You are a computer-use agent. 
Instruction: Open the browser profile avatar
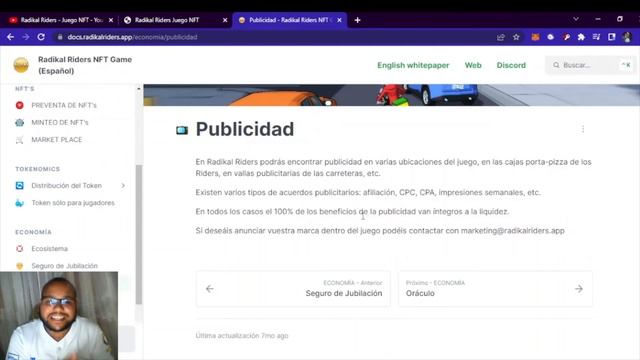click(x=627, y=37)
